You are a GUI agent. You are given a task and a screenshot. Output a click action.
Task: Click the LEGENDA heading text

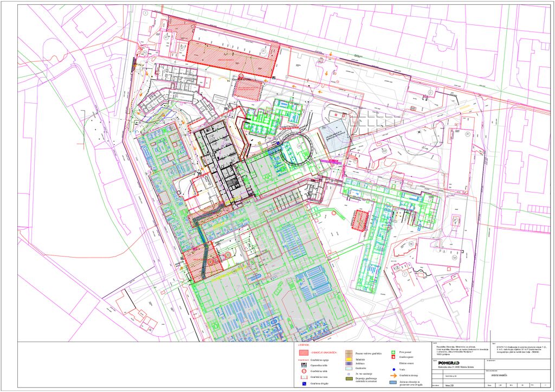[x=304, y=345]
